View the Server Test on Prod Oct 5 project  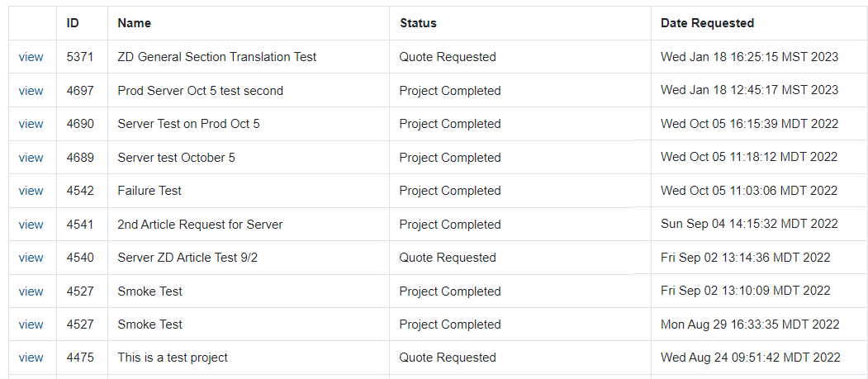coord(31,124)
